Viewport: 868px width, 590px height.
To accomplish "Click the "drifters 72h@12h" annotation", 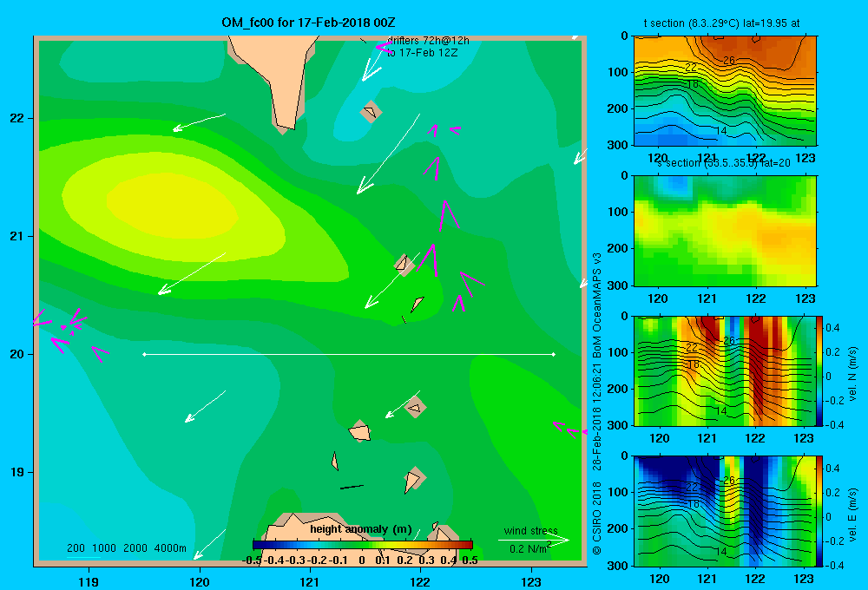I will pos(428,41).
